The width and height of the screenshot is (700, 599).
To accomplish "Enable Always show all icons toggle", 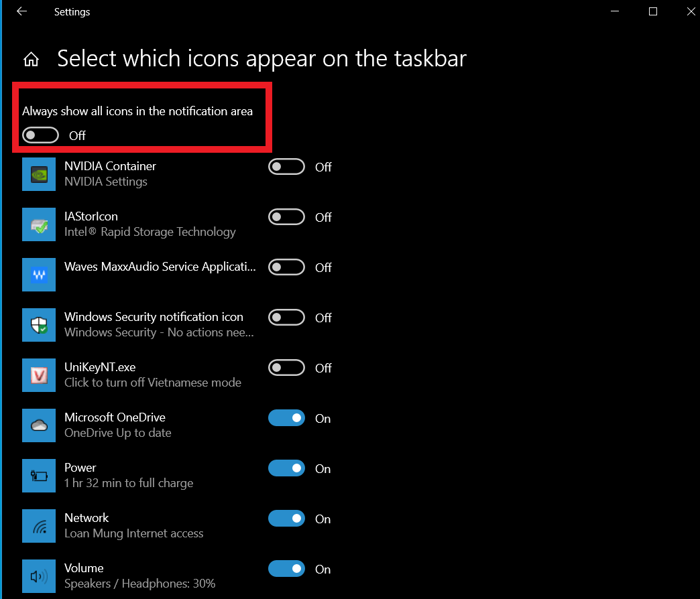I will (41, 135).
